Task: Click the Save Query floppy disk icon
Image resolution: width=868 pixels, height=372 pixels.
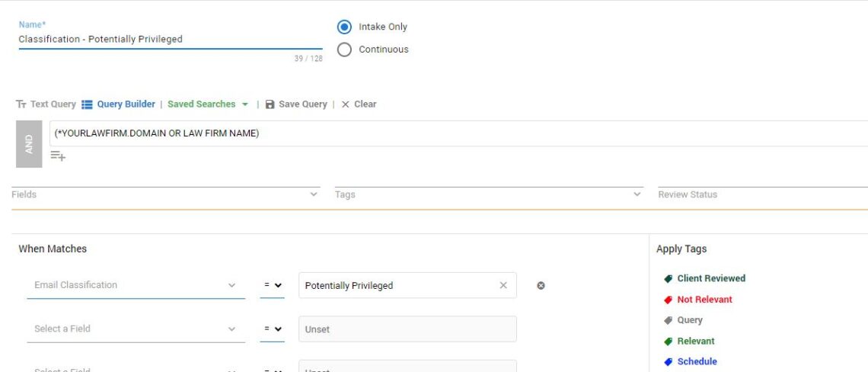Action: (x=270, y=104)
